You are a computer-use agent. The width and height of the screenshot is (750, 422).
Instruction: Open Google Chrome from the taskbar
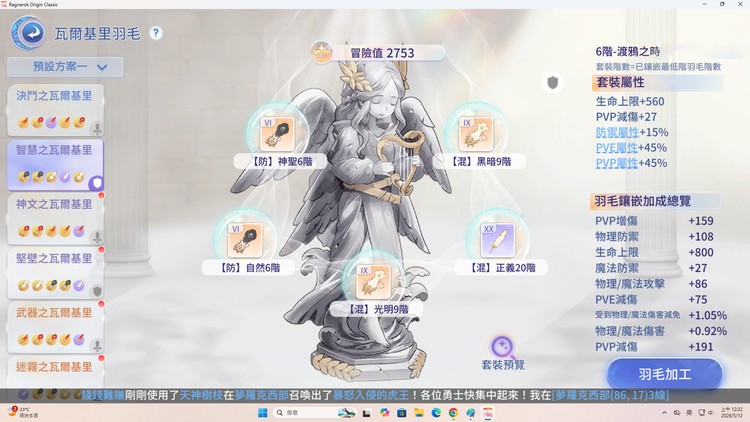click(x=453, y=412)
